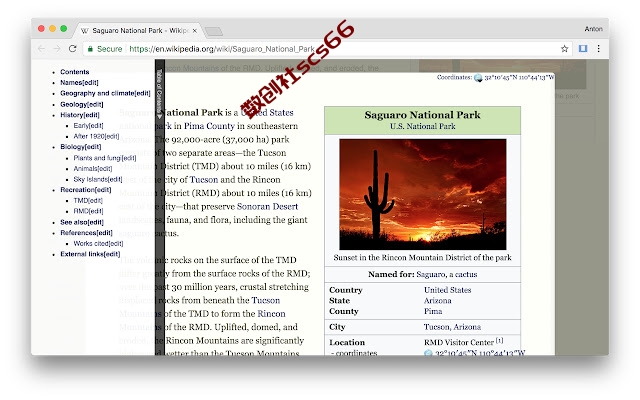Reload the page with the refresh icon
Image resolution: width=640 pixels, height=400 pixels.
coord(73,49)
